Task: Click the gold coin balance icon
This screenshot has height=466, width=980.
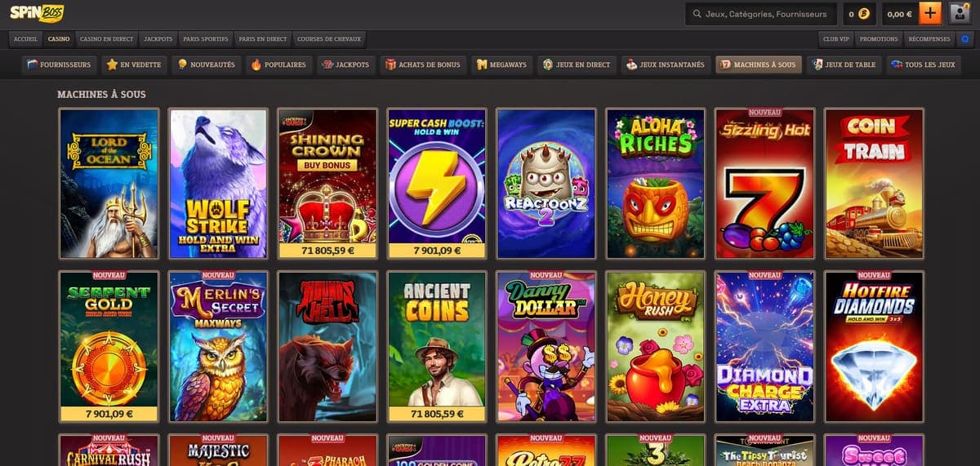Action: click(863, 14)
